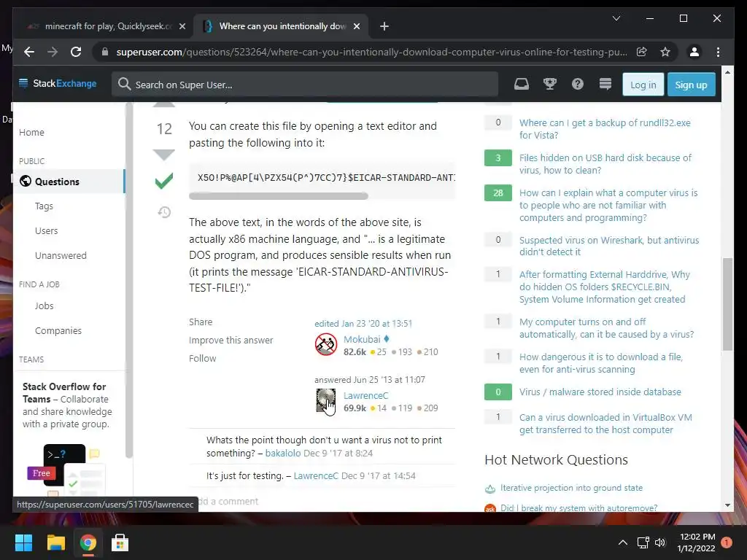Open 'My computer turns on and off' link
This screenshot has width=747, height=560.
pyautogui.click(x=606, y=328)
